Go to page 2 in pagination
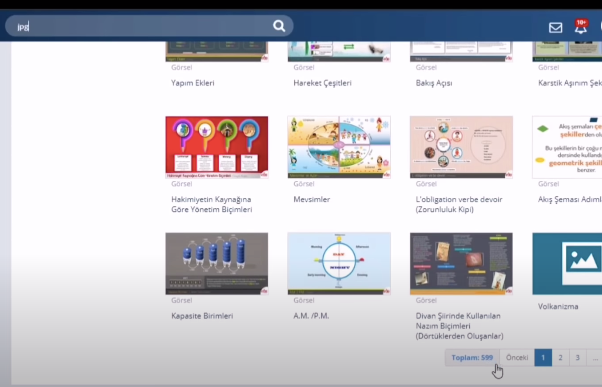The image size is (602, 387). pos(560,357)
